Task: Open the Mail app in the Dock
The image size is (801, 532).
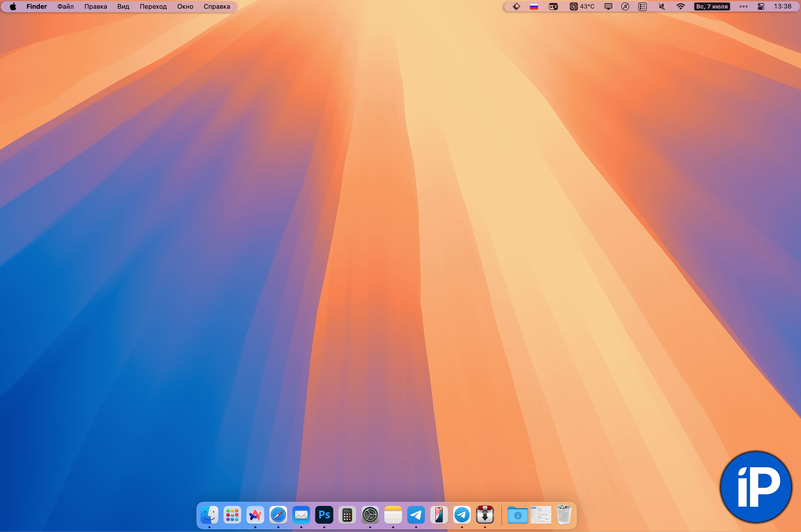Action: pyautogui.click(x=301, y=515)
